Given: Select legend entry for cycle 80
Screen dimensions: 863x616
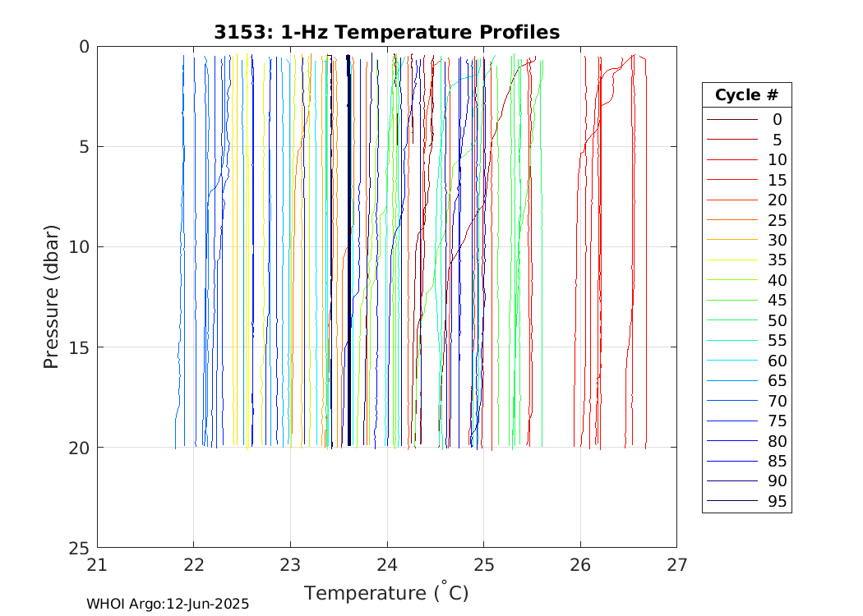Looking at the screenshot, I should (747, 440).
